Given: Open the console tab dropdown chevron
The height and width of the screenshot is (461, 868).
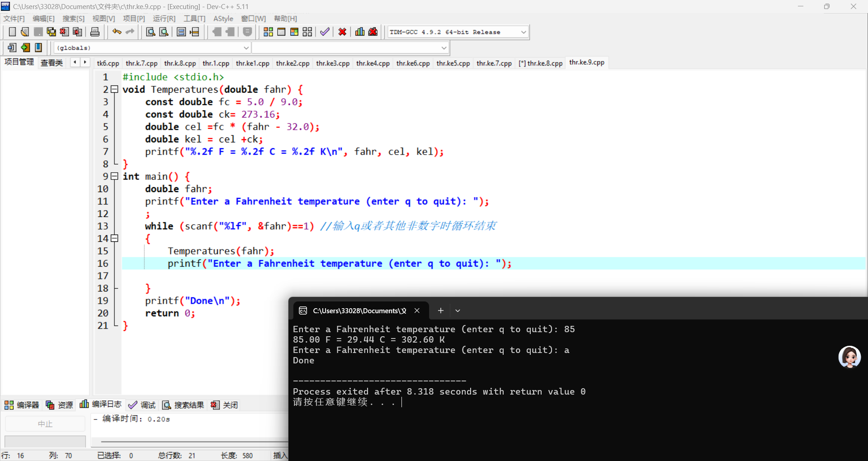Looking at the screenshot, I should pos(458,310).
